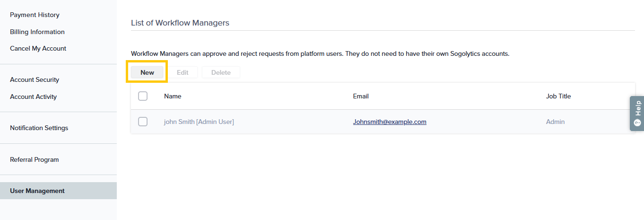Click the Delete button
Screen dimensions: 644x220
click(221, 72)
